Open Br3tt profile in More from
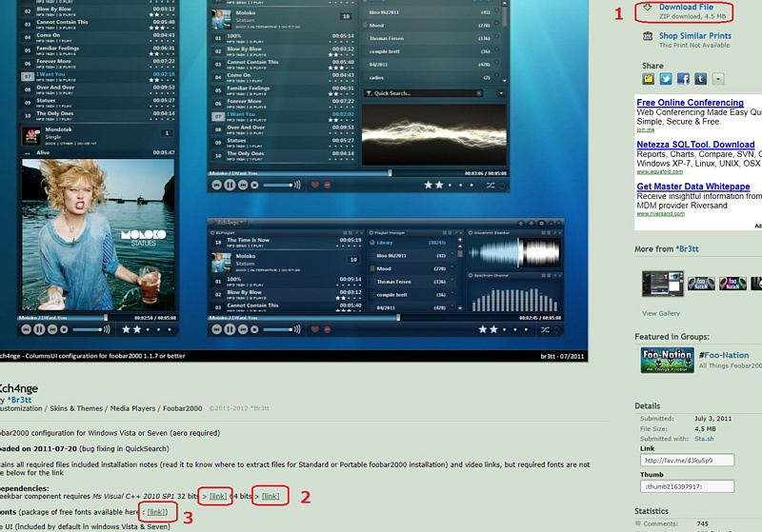Image resolution: width=762 pixels, height=532 pixels. [688, 249]
